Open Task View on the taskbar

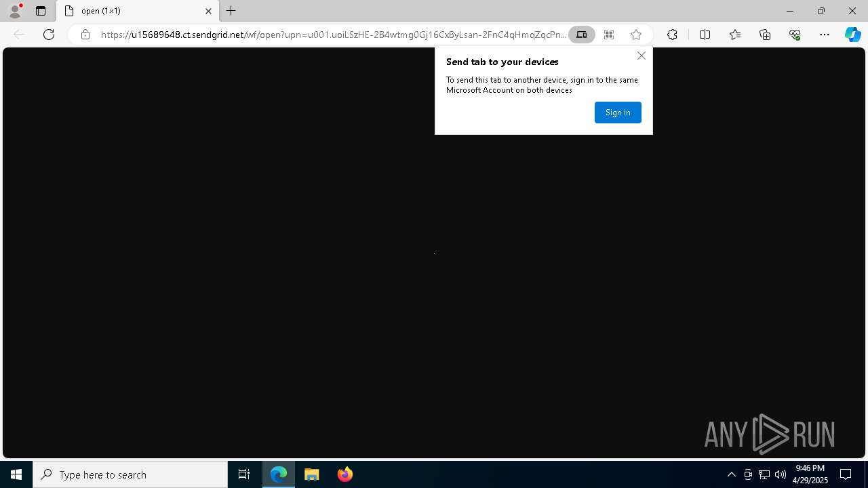pyautogui.click(x=244, y=474)
